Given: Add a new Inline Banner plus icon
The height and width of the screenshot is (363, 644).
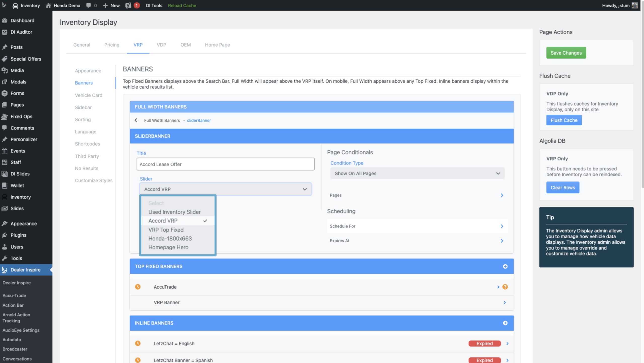Looking at the screenshot, I should click(x=505, y=323).
